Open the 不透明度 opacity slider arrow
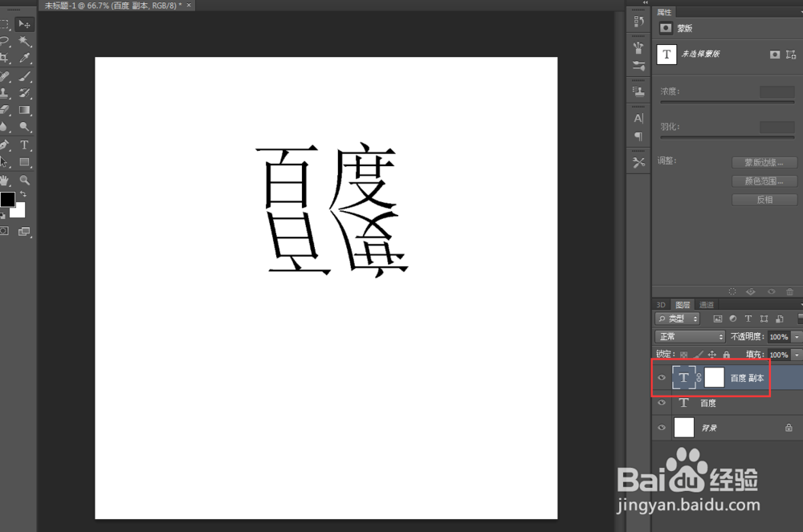This screenshot has height=532, width=803. [x=797, y=336]
